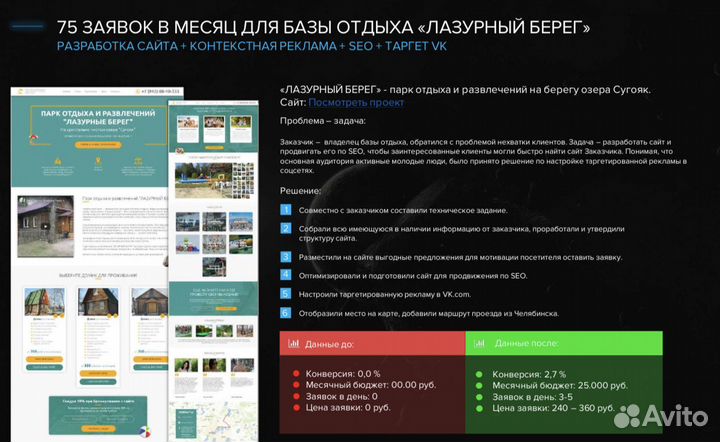Click the discount banner at the bottom of left screenshot
The image size is (720, 442).
click(98, 415)
